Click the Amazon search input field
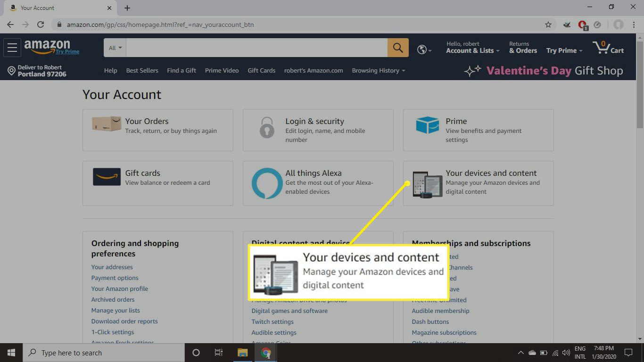The height and width of the screenshot is (362, 644). 257,48
